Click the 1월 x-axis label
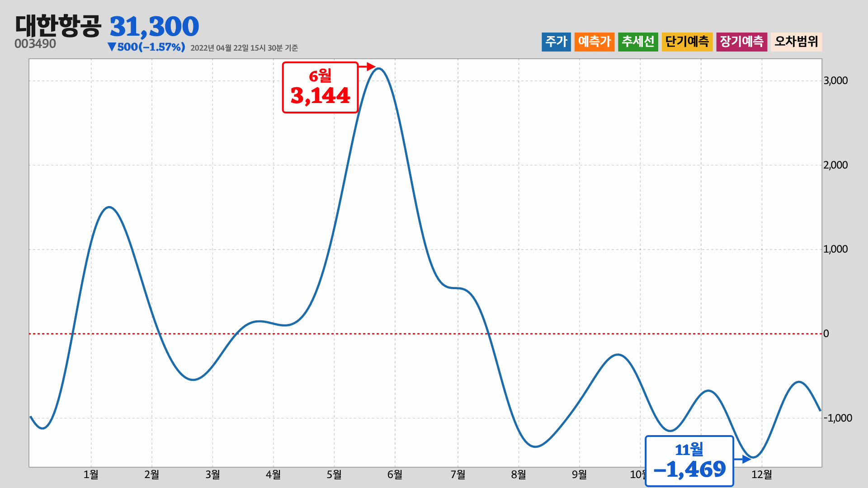868x488 pixels. (91, 474)
